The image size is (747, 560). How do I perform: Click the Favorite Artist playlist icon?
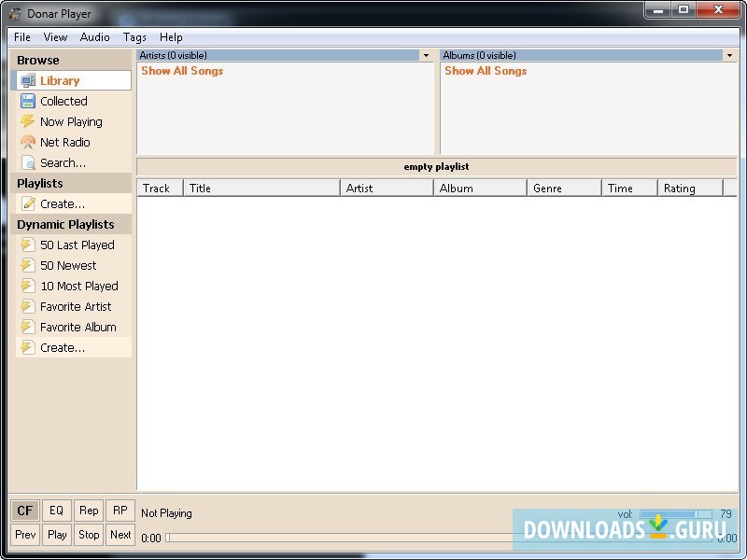[28, 306]
